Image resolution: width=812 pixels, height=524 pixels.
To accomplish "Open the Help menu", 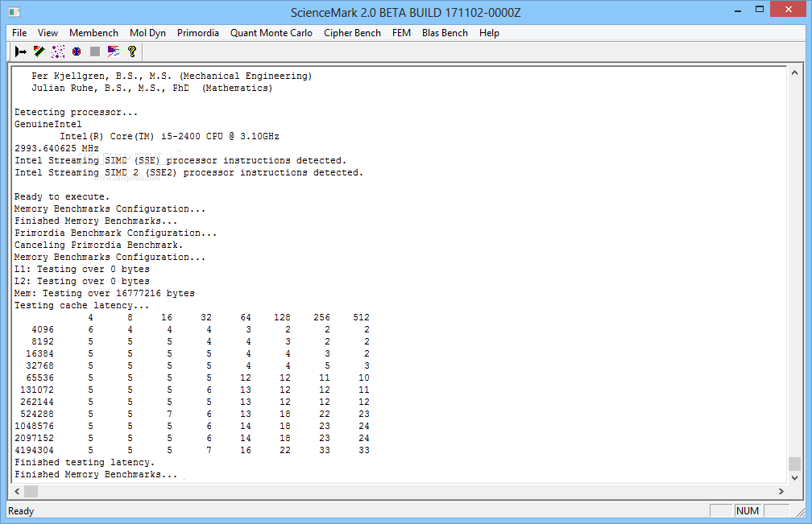I will point(489,32).
